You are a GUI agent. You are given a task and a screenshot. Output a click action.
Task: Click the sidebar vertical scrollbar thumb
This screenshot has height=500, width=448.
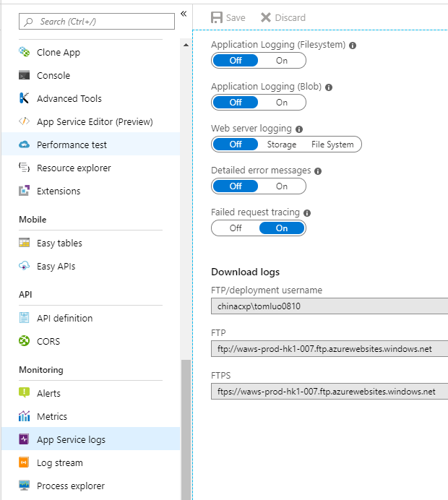186,429
